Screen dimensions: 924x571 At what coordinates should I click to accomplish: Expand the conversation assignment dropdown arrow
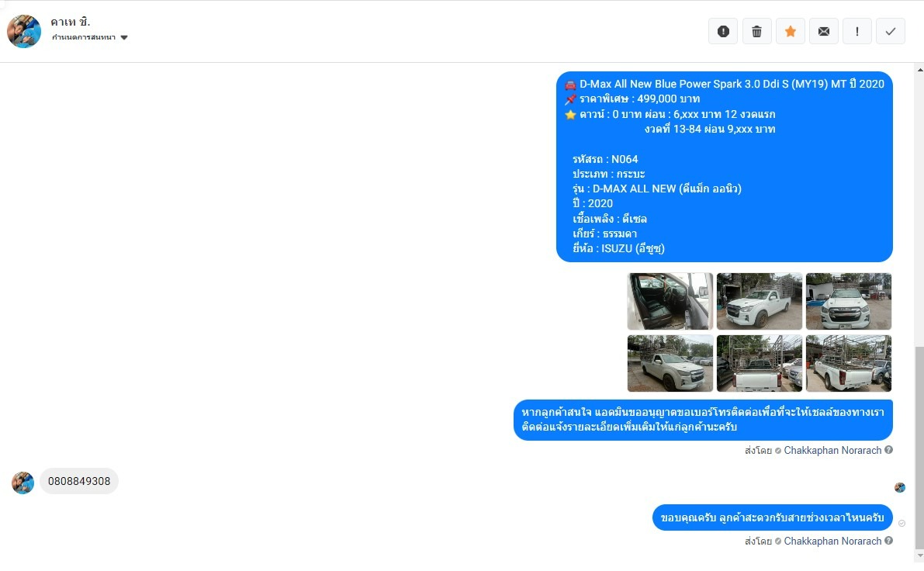(124, 38)
